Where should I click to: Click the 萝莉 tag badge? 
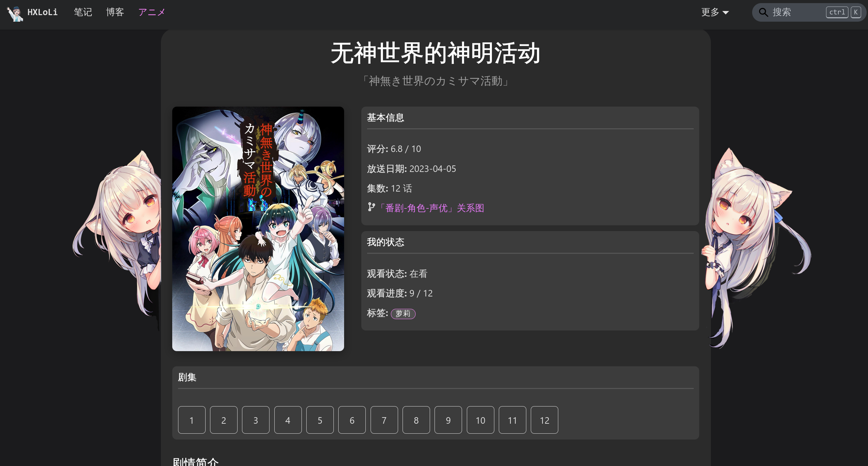(x=403, y=314)
